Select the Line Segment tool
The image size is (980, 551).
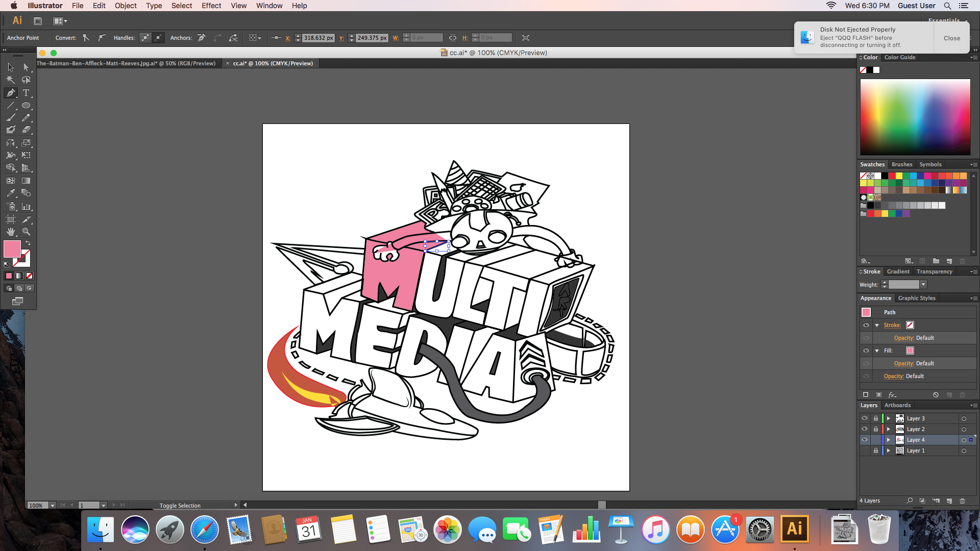click(11, 106)
